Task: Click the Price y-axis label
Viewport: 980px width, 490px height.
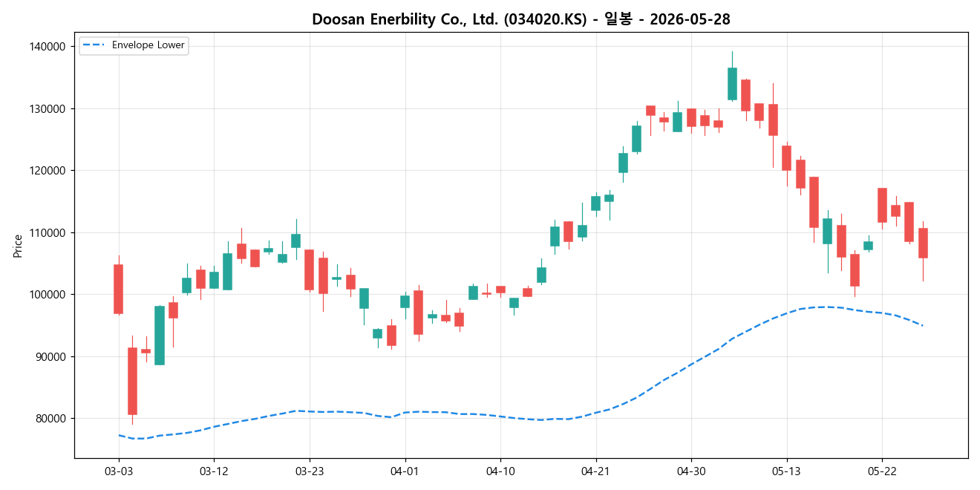Action: (x=18, y=246)
